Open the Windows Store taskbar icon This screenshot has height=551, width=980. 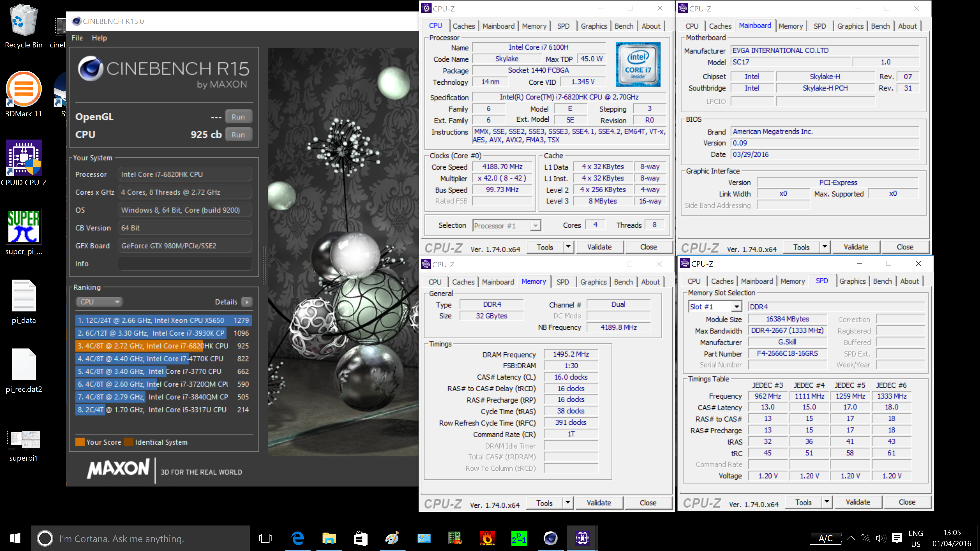click(x=361, y=538)
